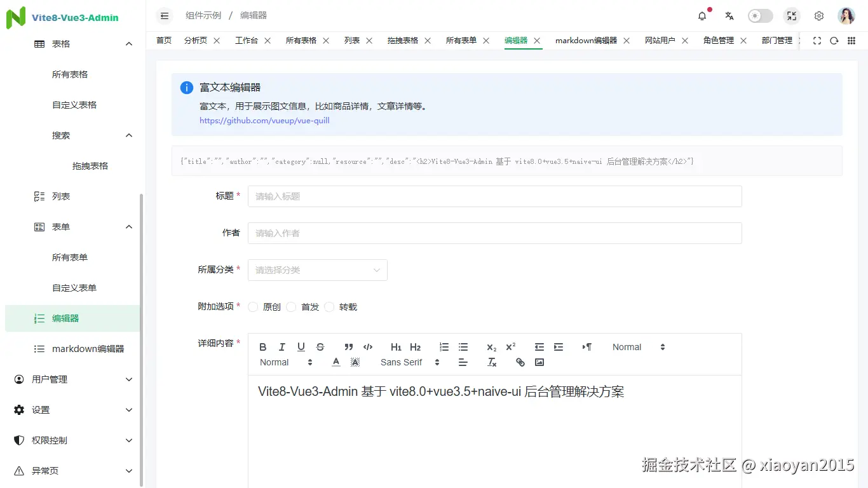
Task: Expand the 权限控制 sidebar menu
Action: (x=73, y=440)
